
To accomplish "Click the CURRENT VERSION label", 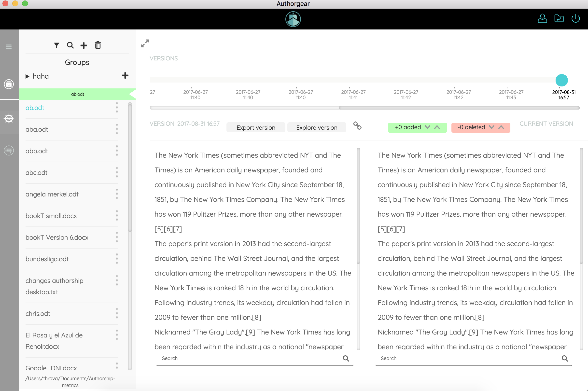I will pos(546,124).
